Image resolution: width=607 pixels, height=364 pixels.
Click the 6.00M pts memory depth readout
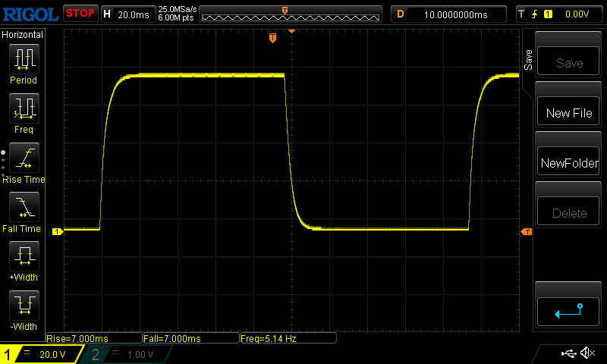coord(175,17)
